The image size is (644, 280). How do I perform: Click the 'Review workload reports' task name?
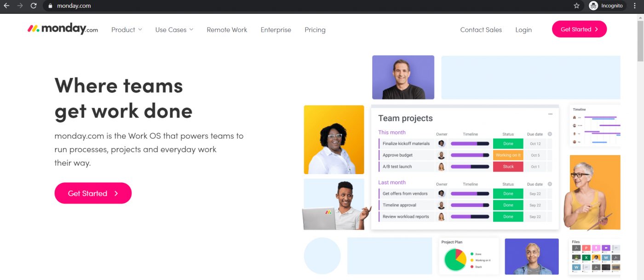point(406,216)
